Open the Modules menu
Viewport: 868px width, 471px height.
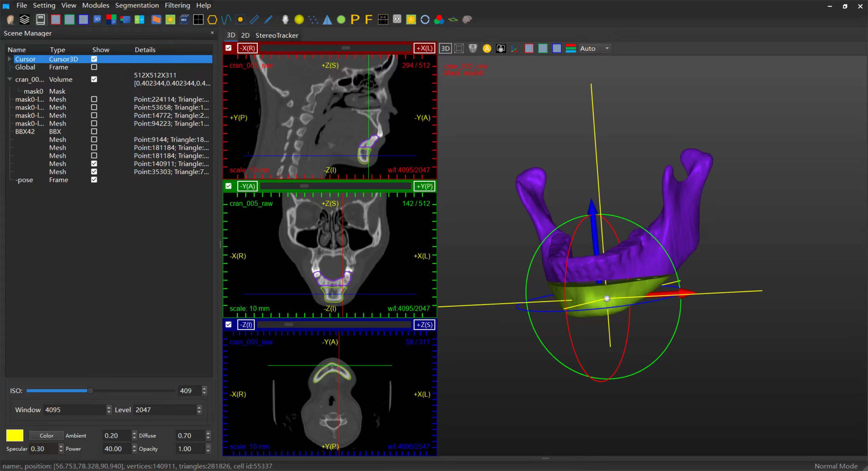pos(96,5)
